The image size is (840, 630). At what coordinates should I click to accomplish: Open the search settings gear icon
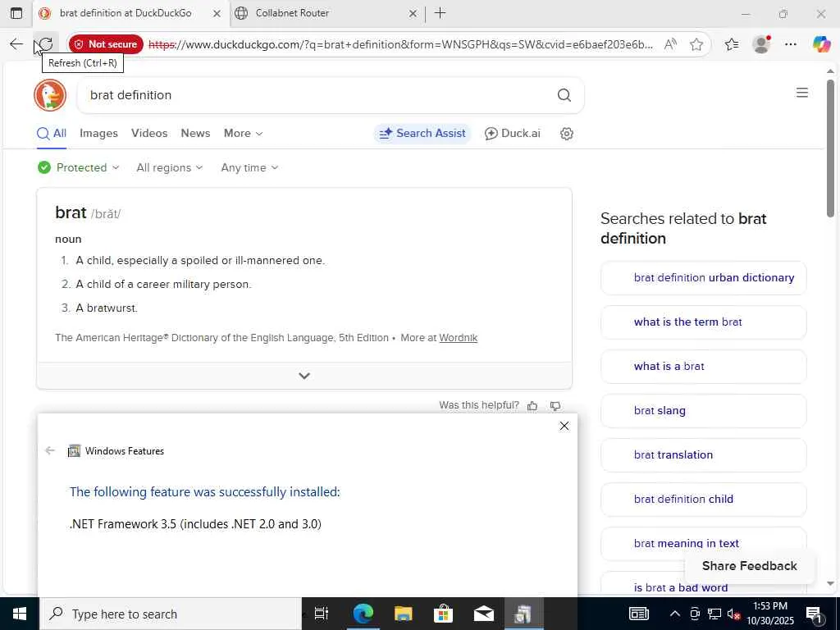point(567,134)
